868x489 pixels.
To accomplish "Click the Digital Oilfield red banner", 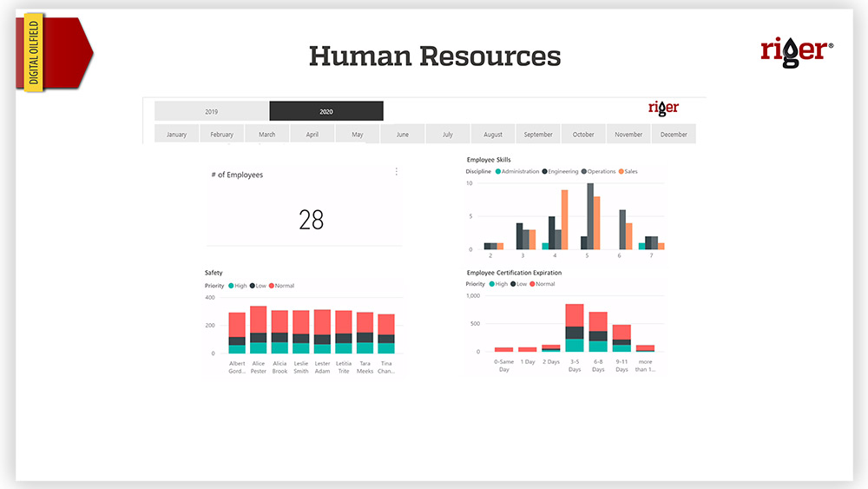I will [x=54, y=52].
